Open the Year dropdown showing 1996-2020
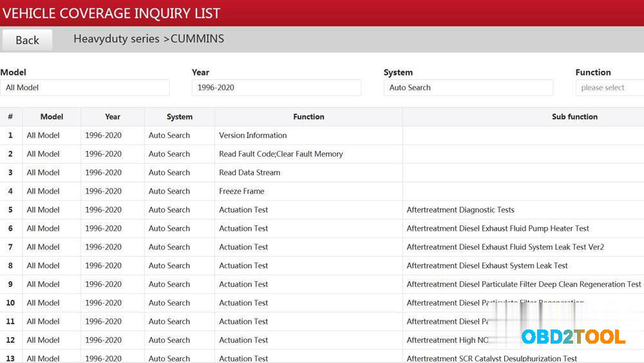 coord(276,88)
